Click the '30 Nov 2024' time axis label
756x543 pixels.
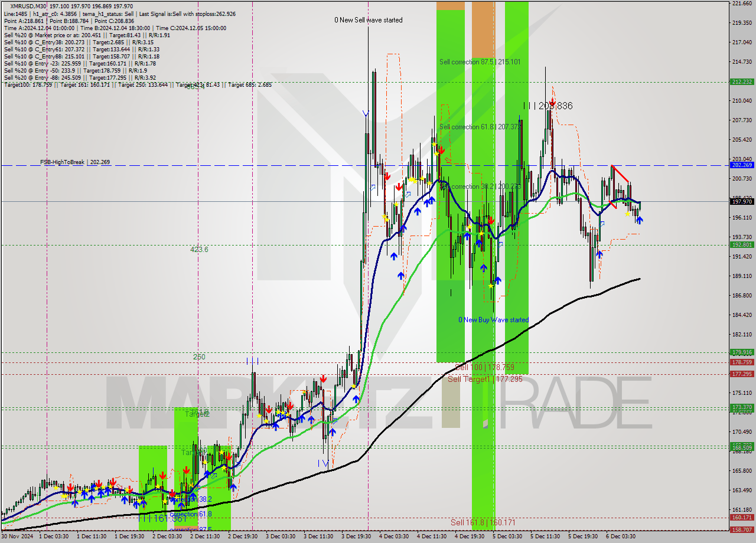point(18,537)
